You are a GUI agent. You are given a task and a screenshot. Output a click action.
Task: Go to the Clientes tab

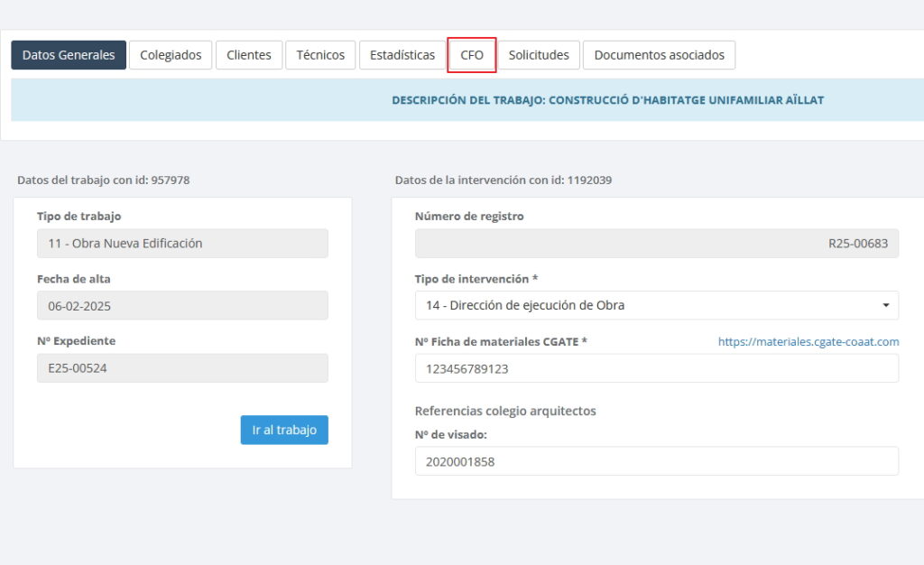click(249, 55)
